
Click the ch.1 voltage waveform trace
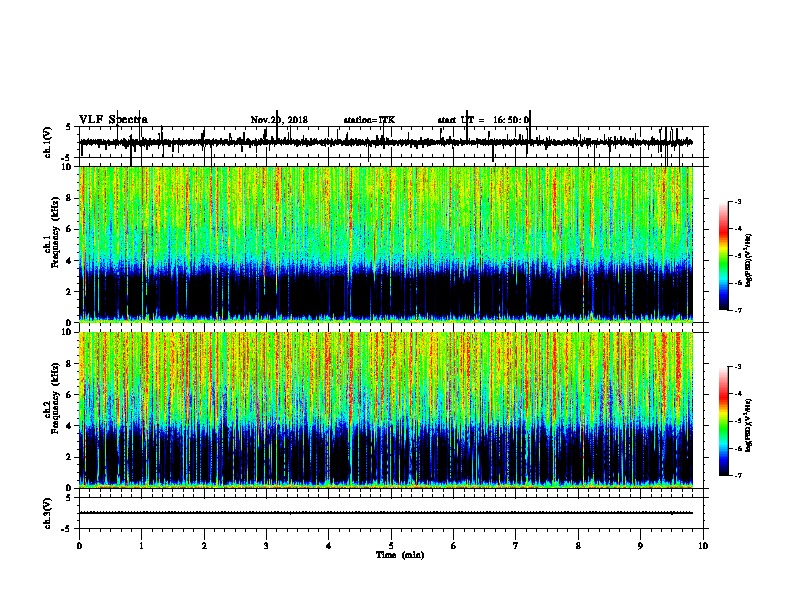tap(386, 142)
